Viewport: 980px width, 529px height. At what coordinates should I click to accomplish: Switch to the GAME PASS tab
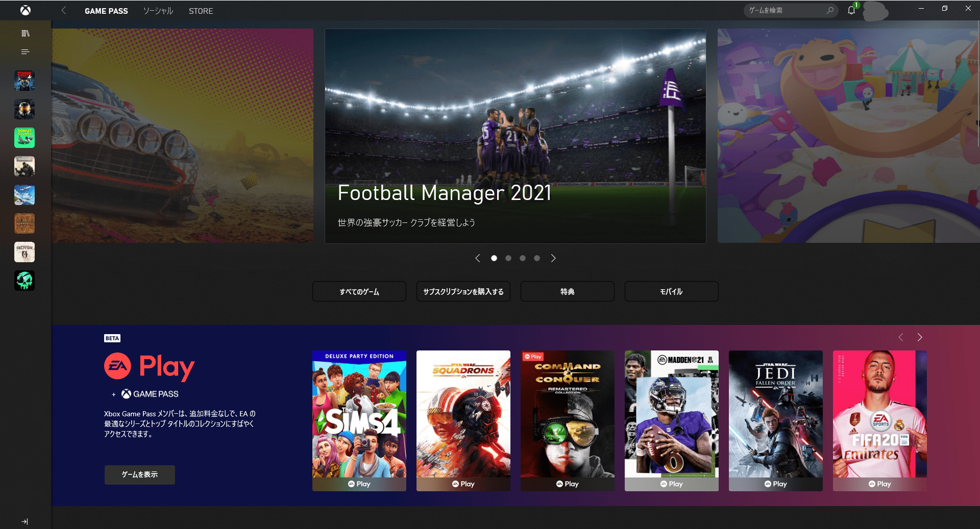[x=106, y=11]
